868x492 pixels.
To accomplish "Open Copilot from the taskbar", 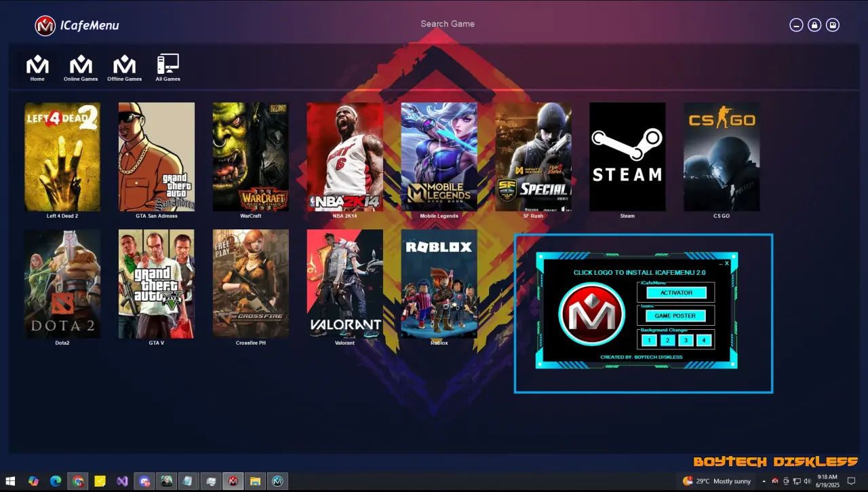I will coord(33,481).
